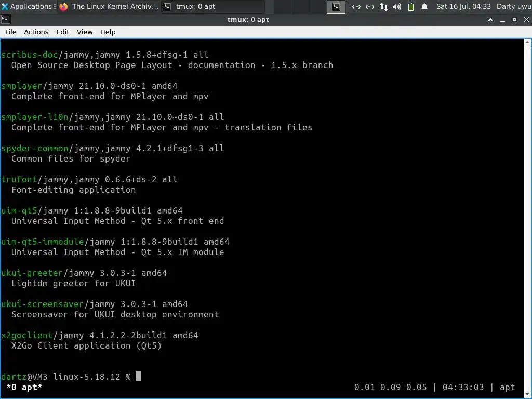Minimize the tmux terminal window

pyautogui.click(x=502, y=20)
